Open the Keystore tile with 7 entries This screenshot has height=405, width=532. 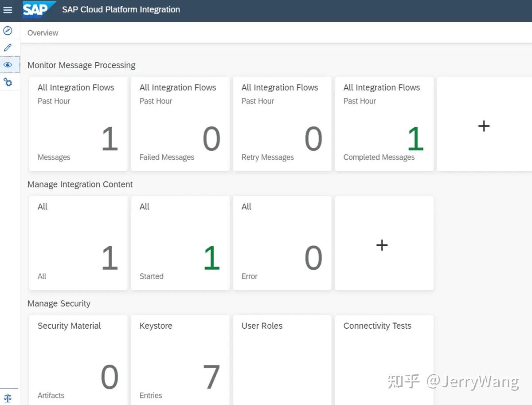pyautogui.click(x=180, y=359)
